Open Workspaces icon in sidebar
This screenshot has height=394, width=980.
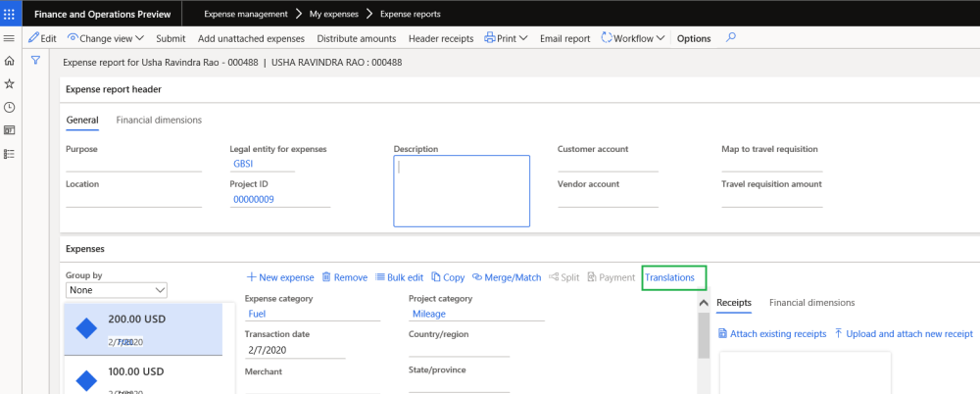(10, 130)
